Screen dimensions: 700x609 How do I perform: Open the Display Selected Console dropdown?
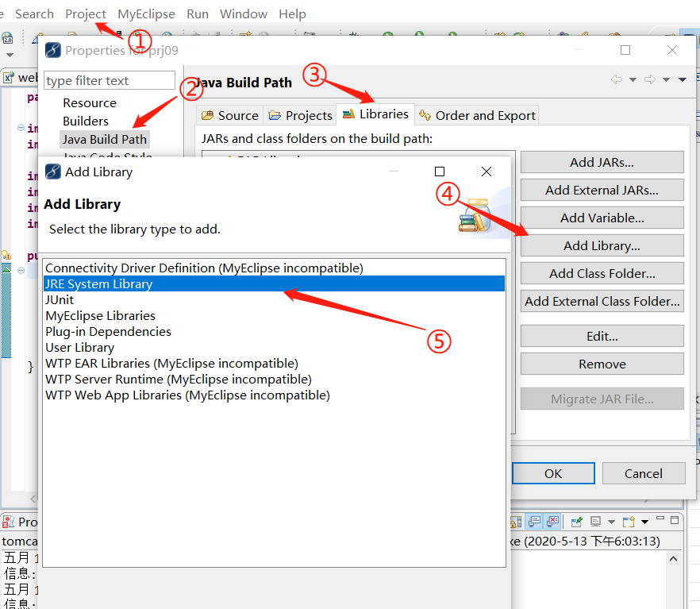(x=611, y=522)
